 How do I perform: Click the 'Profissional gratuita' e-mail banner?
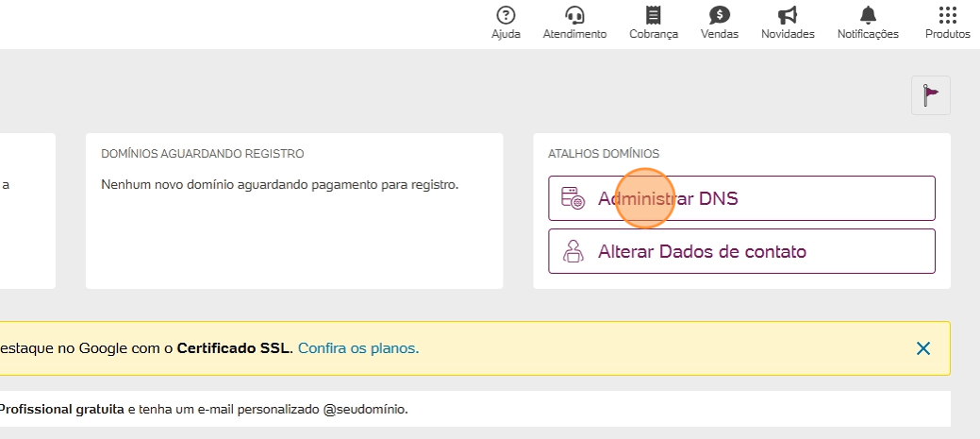point(60,410)
